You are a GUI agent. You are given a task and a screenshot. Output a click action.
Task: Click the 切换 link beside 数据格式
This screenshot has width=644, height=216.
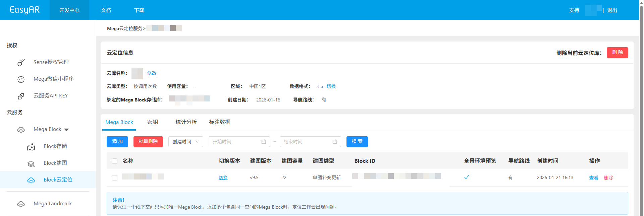[331, 86]
